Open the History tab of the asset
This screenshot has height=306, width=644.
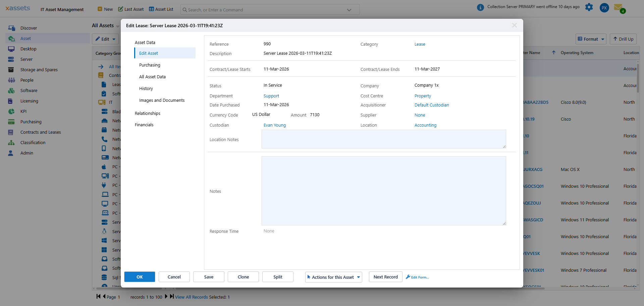coord(146,88)
